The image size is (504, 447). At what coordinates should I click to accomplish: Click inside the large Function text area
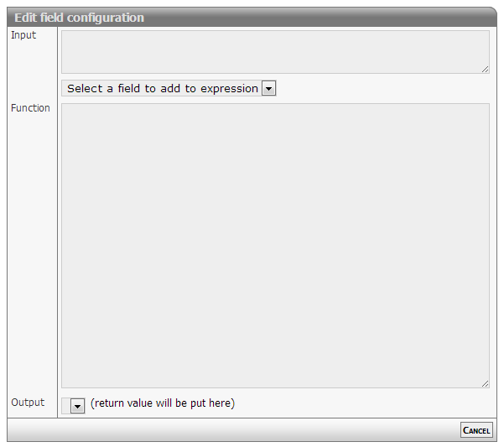click(x=274, y=245)
